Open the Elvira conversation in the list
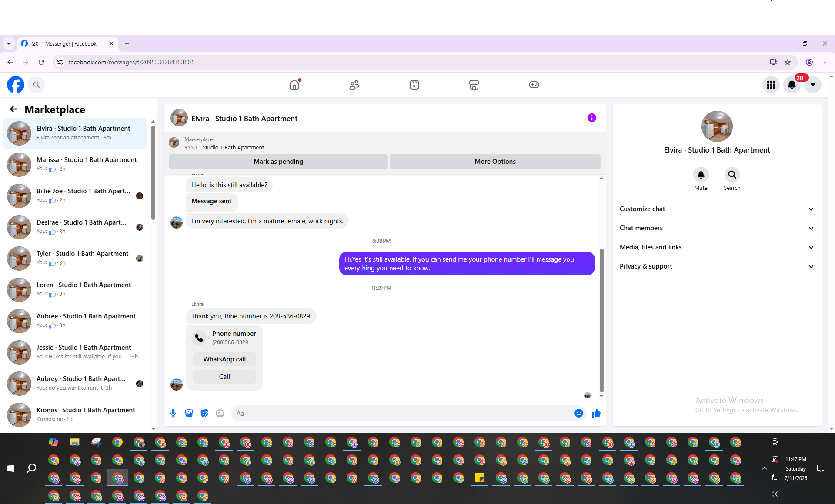The height and width of the screenshot is (504, 835). point(75,133)
